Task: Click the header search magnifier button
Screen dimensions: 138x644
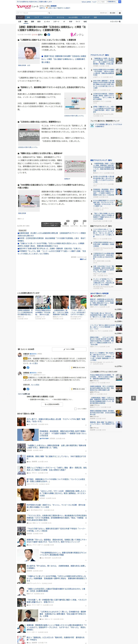Action: tap(120, 2)
